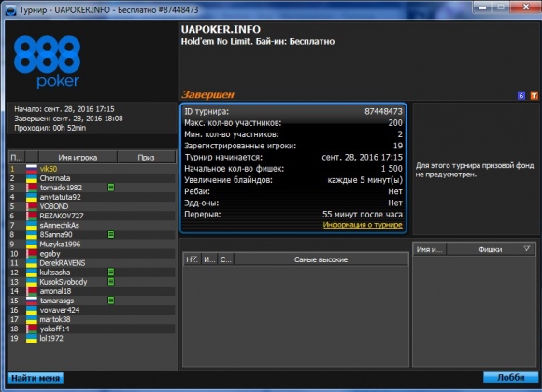Click the Russian flag next to vik50
Viewport: 542px width, 392px height.
point(32,169)
